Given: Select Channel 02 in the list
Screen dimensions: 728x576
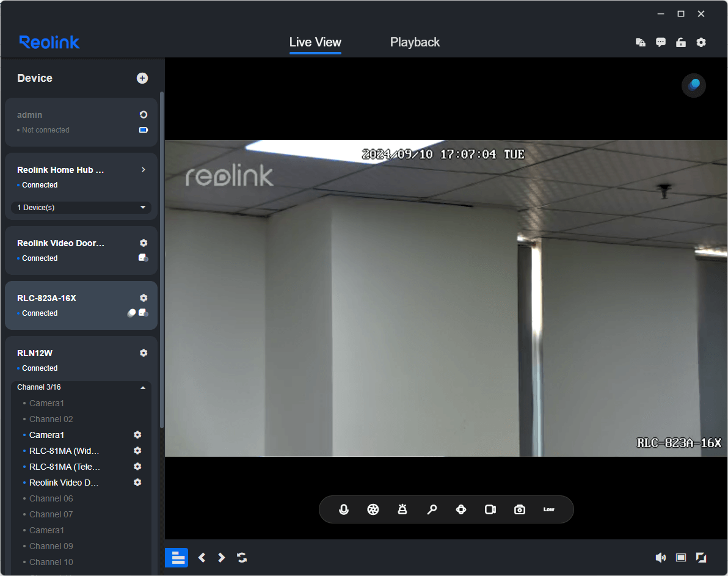Looking at the screenshot, I should (51, 419).
